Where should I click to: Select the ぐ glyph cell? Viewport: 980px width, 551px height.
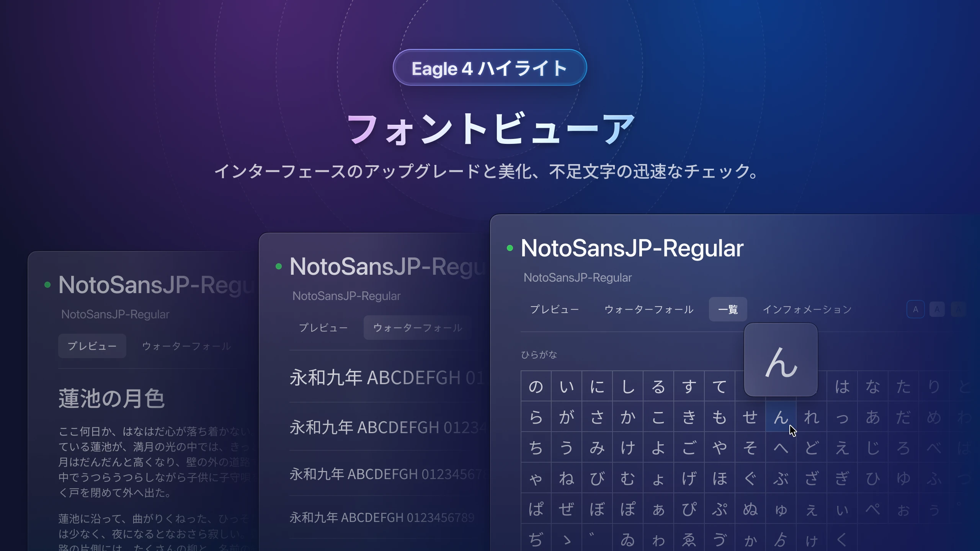point(750,478)
